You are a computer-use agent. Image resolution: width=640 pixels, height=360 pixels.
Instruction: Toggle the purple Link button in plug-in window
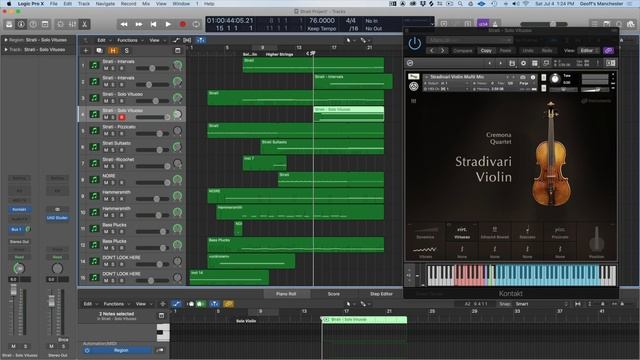(609, 51)
